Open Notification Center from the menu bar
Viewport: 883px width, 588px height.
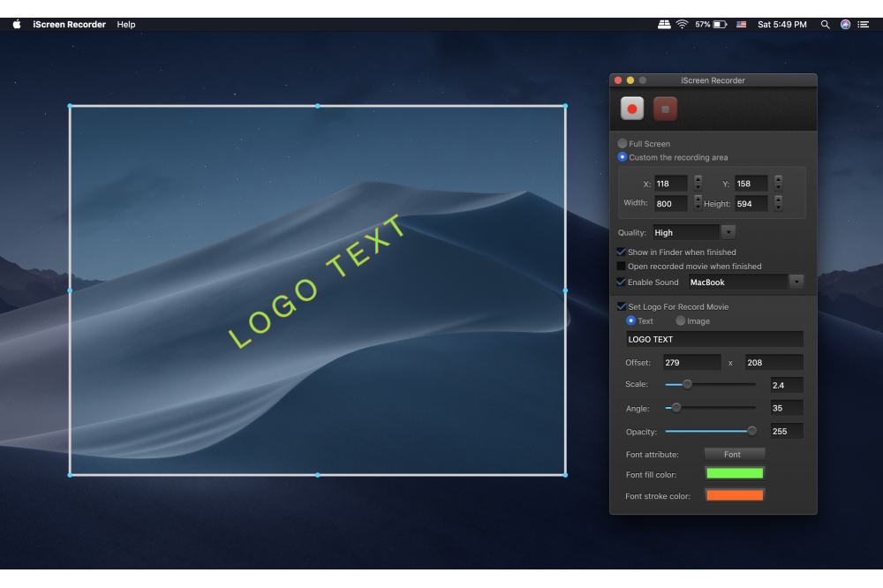pyautogui.click(x=863, y=24)
